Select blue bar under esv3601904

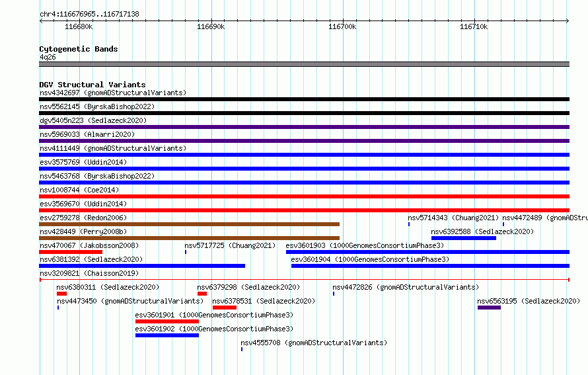(431, 266)
